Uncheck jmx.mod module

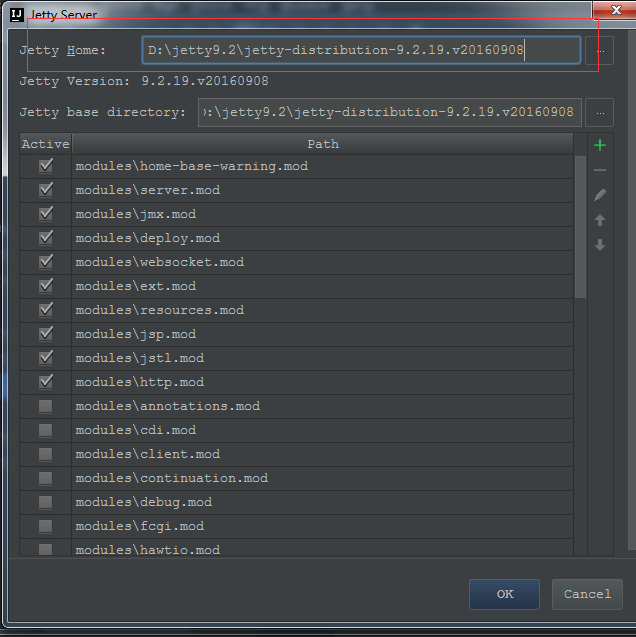click(x=45, y=214)
